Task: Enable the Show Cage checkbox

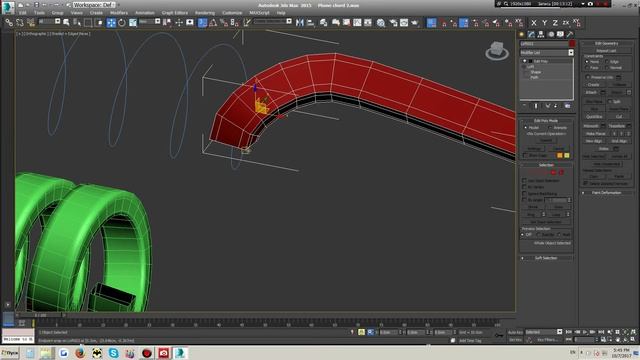Action: click(x=525, y=156)
